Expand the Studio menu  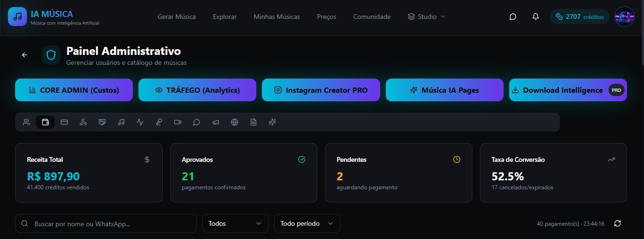coord(426,17)
